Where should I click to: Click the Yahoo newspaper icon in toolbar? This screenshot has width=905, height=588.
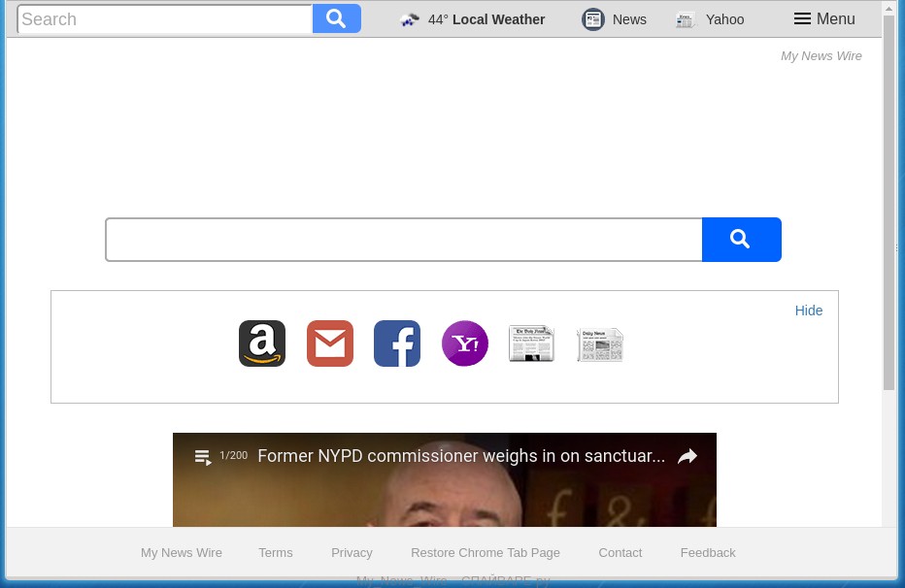coord(686,20)
